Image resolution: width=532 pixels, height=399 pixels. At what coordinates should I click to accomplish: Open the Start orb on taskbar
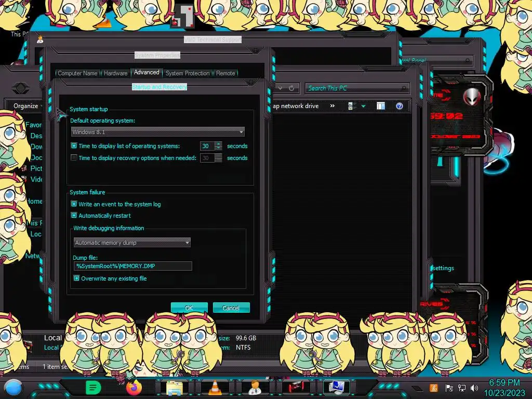tap(14, 388)
